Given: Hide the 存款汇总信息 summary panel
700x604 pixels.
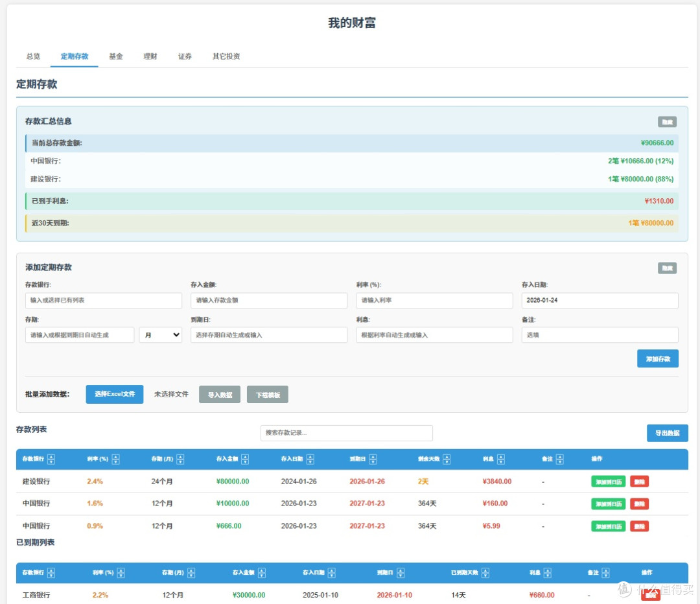Looking at the screenshot, I should click(667, 122).
